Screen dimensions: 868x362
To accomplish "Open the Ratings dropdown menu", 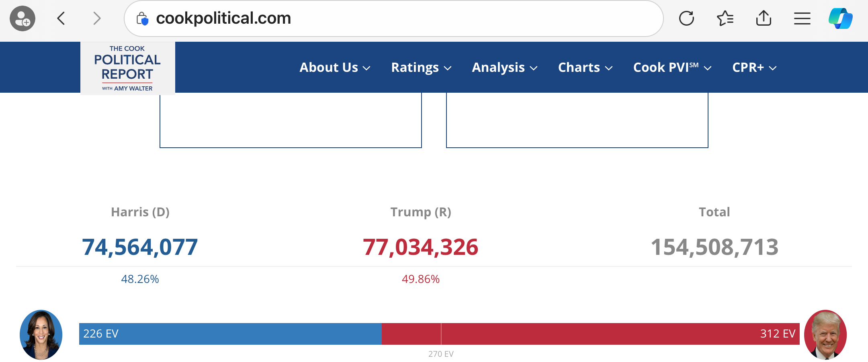I will click(x=421, y=67).
